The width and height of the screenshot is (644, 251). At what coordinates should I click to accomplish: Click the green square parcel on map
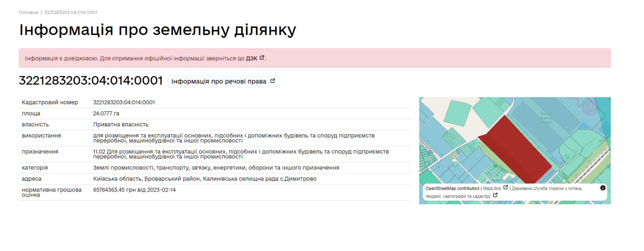[x=457, y=111]
